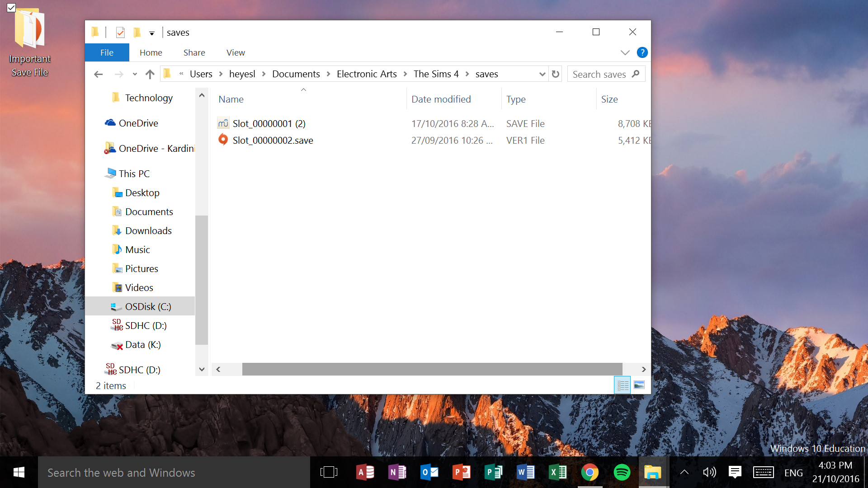The image size is (868, 488).
Task: Open Outlook from the taskbar
Action: (x=429, y=472)
